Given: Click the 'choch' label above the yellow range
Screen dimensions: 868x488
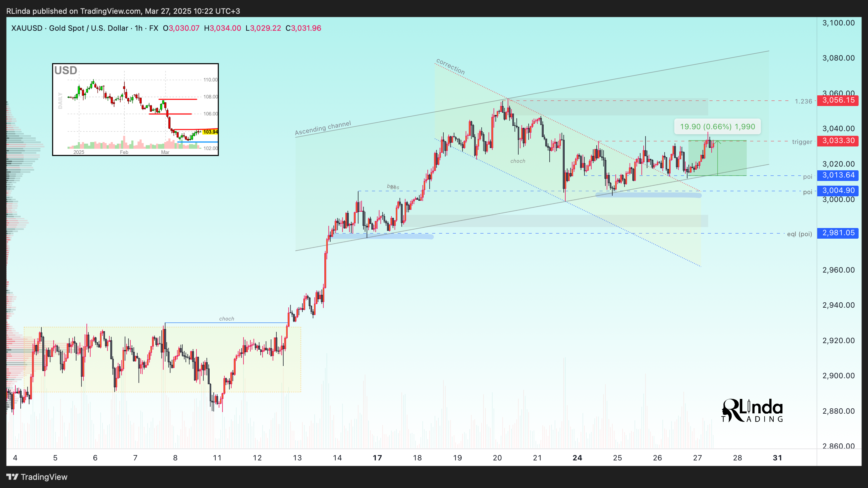Looking at the screenshot, I should [x=227, y=319].
